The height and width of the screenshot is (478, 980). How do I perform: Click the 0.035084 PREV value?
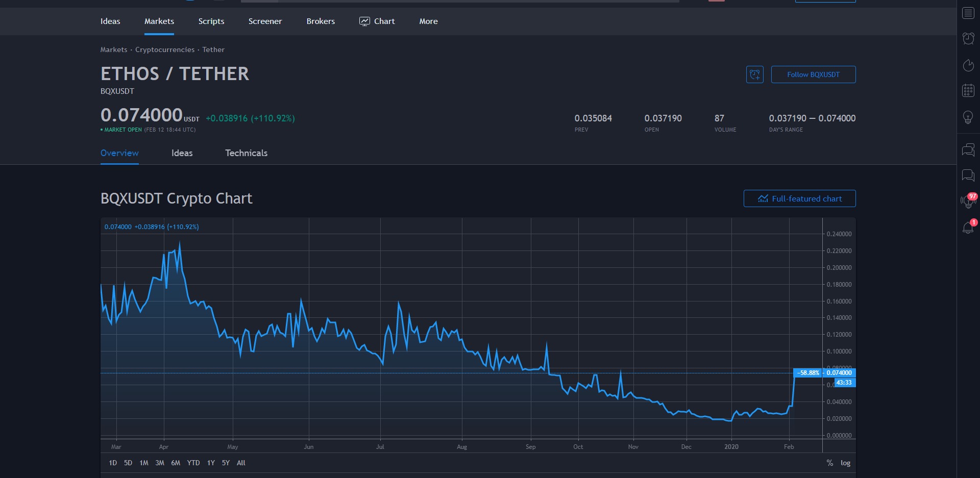[x=593, y=118]
